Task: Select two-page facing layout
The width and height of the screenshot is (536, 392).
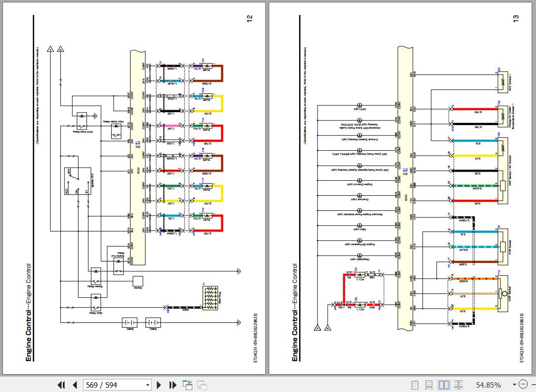Action: [x=444, y=385]
